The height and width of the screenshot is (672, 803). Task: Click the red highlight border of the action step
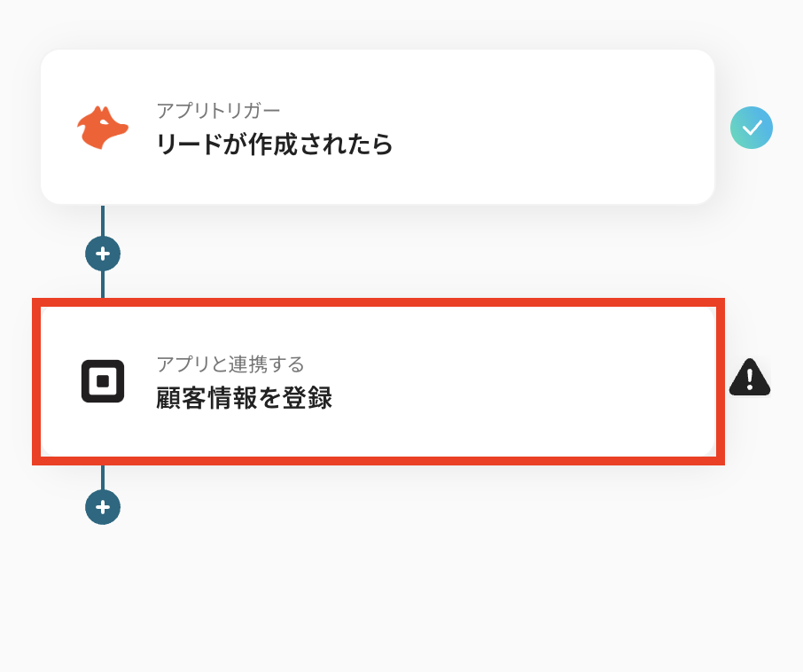tap(378, 302)
